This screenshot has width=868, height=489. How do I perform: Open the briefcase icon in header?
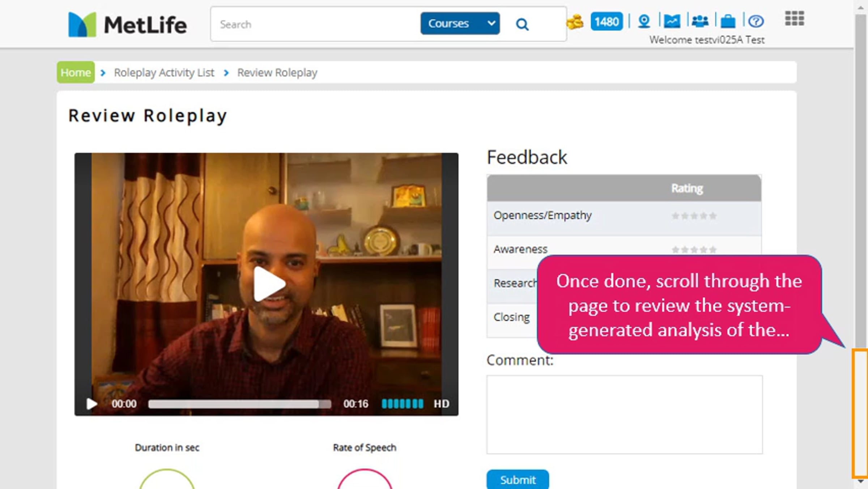[728, 21]
